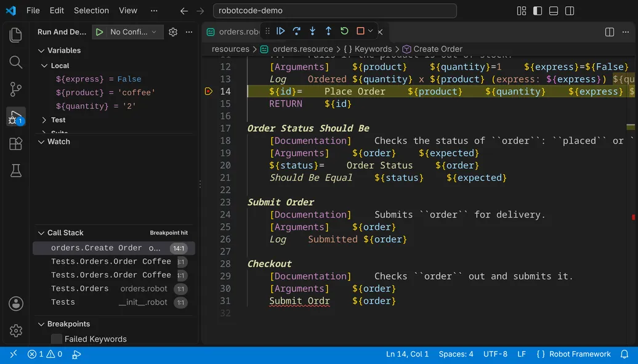Collapse the Watch section
Viewport: 638px width, 364px height.
coord(41,142)
